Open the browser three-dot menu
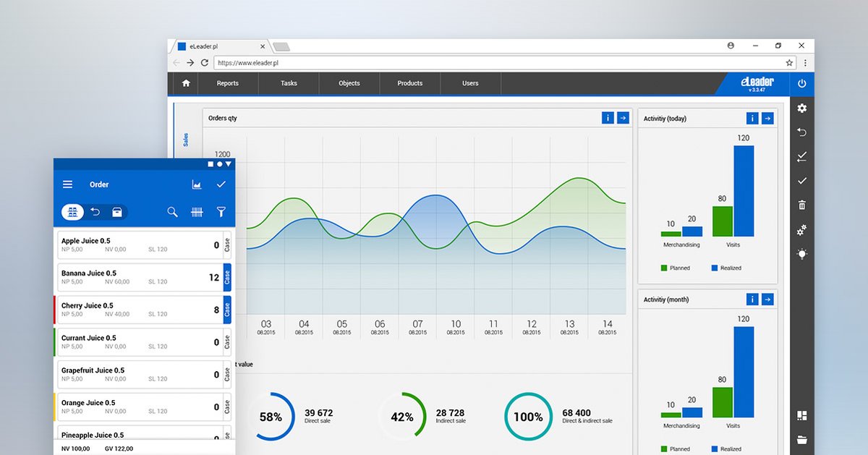Viewport: 868px width, 455px height. 805,63
